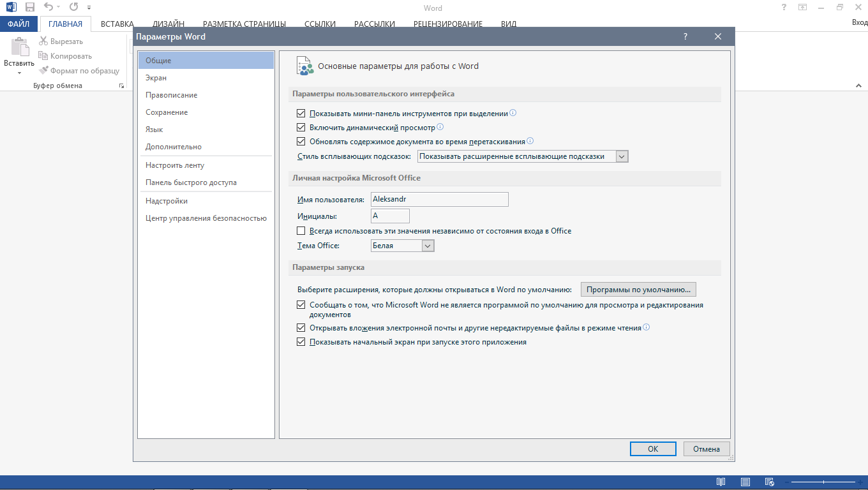Screen dimensions: 868x490
Task: Close the Параметры Word dialog
Action: point(718,36)
